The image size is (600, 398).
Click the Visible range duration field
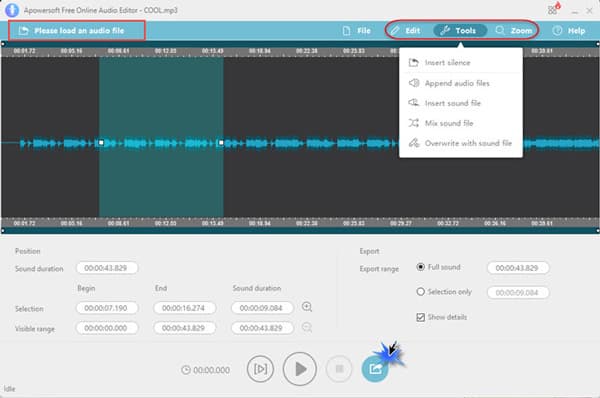(x=262, y=328)
